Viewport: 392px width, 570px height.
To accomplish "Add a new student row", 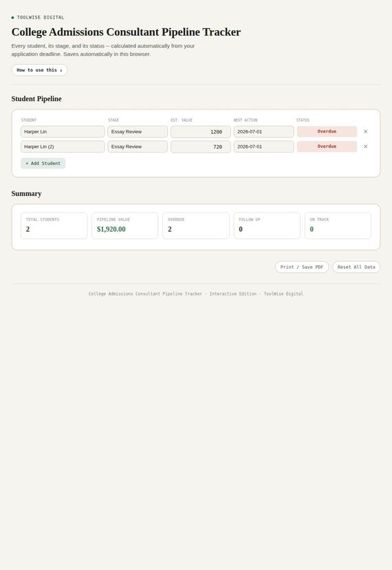I will (x=43, y=163).
